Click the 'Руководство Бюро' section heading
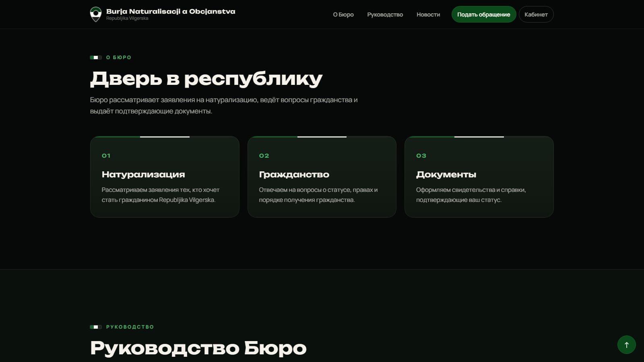 click(x=198, y=348)
